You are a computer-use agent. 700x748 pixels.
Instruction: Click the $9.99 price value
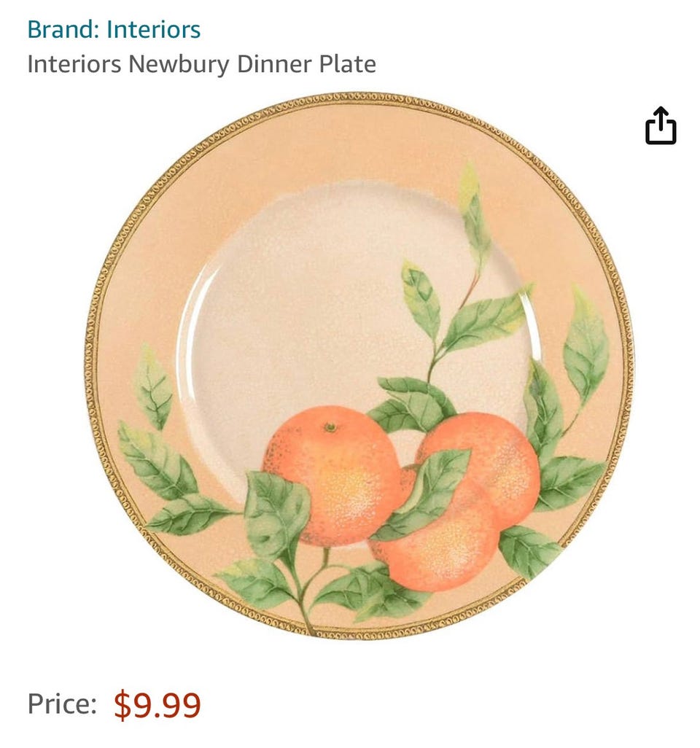tap(157, 704)
